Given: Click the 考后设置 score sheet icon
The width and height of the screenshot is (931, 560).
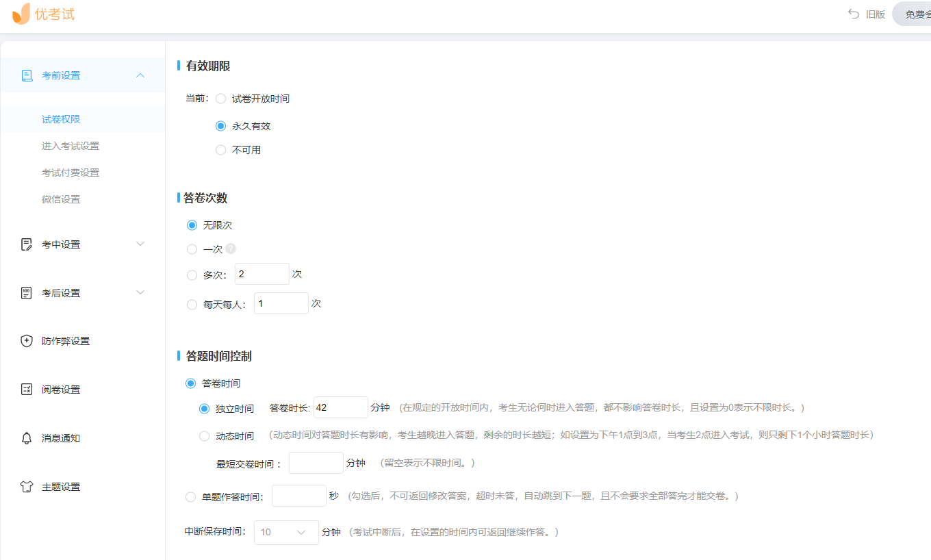Looking at the screenshot, I should coord(27,293).
